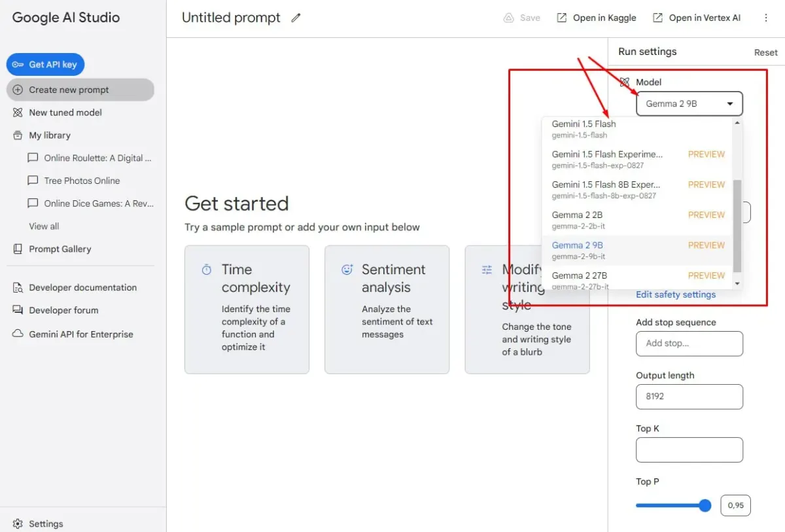Image resolution: width=785 pixels, height=532 pixels.
Task: Click Edit safety settings link
Action: 676,294
